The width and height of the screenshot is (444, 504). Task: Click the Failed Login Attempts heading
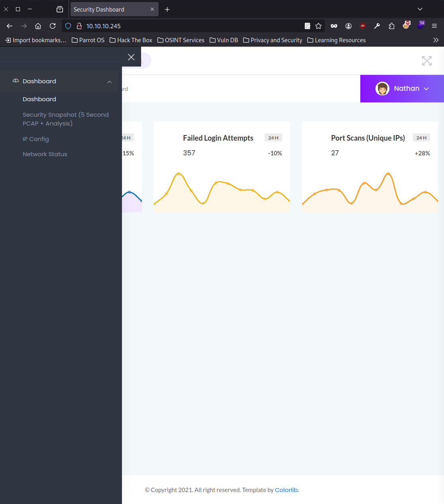[x=218, y=138]
